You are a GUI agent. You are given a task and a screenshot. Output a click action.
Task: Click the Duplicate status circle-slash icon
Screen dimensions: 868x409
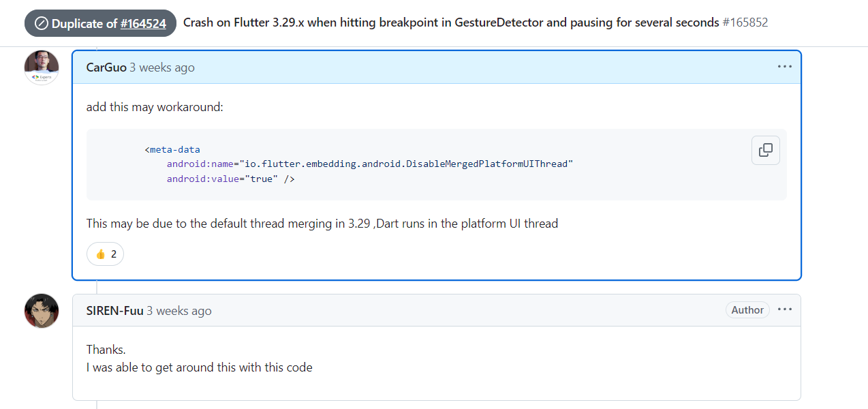(41, 24)
